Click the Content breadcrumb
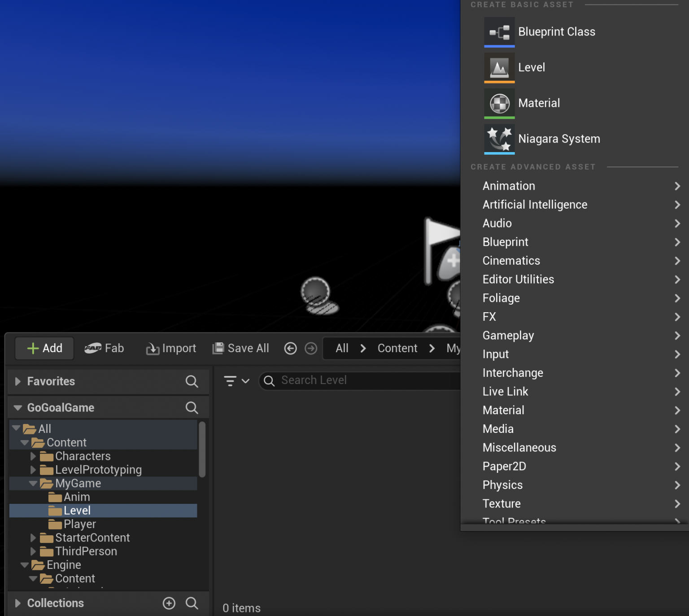Image resolution: width=689 pixels, height=616 pixels. pyautogui.click(x=397, y=348)
